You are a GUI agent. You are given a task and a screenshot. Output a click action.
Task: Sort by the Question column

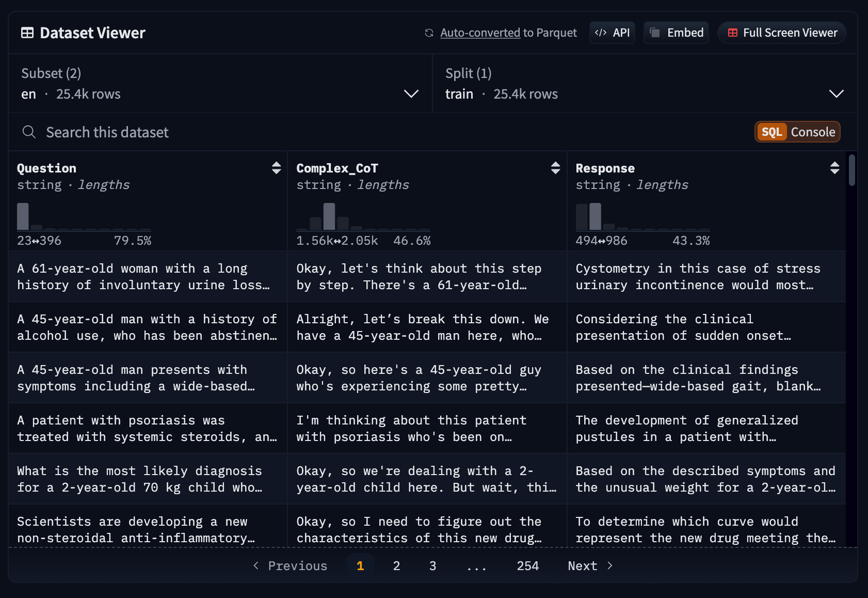click(x=276, y=168)
